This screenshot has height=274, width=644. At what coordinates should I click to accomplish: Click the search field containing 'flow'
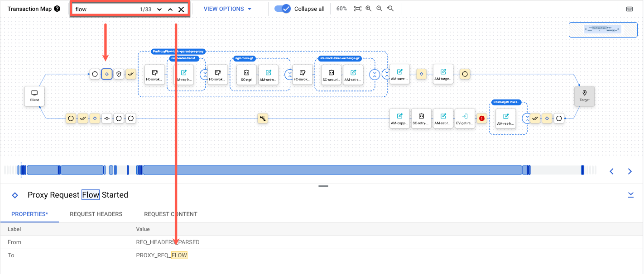pos(104,9)
